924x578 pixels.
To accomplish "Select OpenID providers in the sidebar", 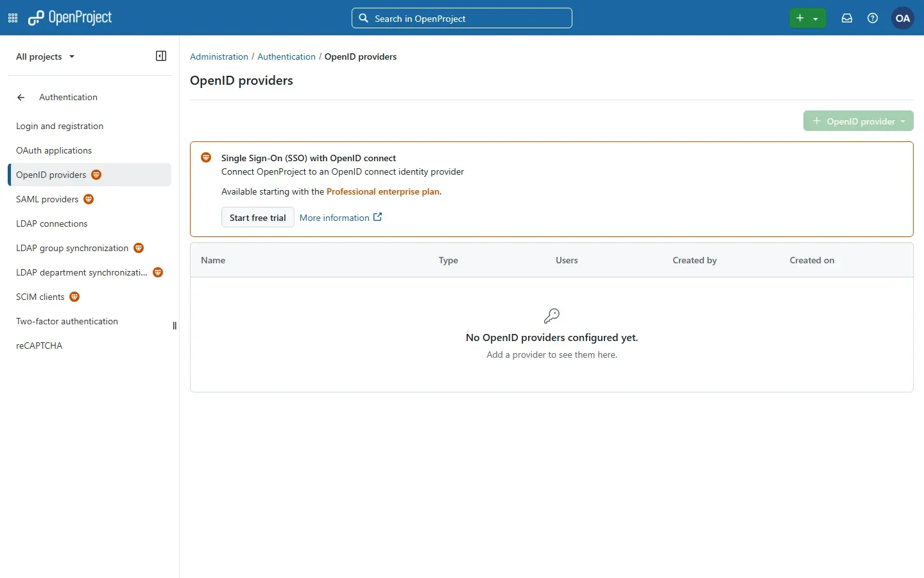I will [x=89, y=175].
